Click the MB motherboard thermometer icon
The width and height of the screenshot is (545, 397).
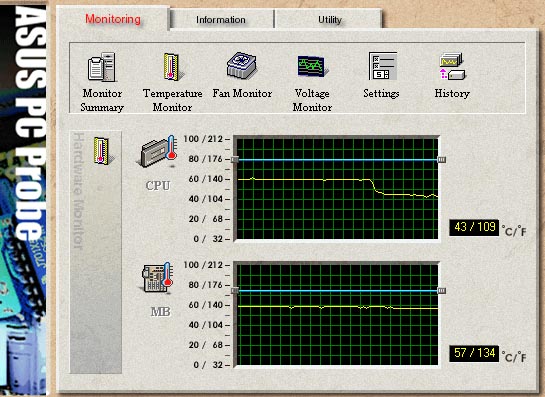coord(158,277)
